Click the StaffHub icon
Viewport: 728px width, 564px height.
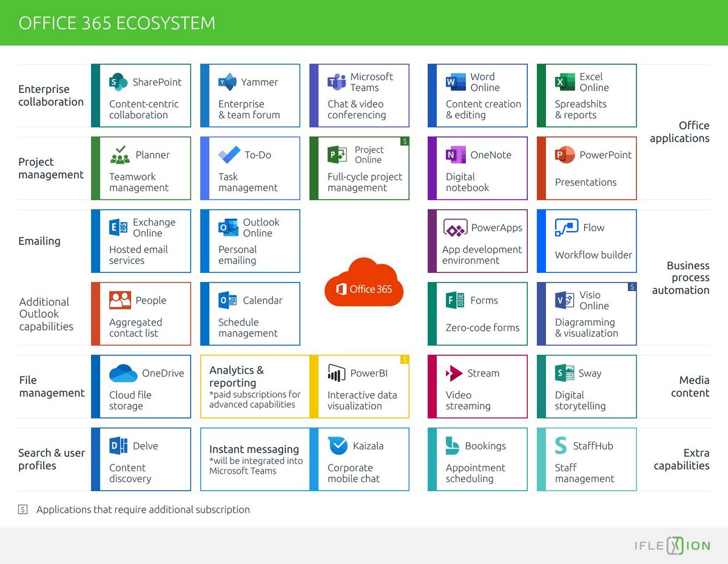pos(561,446)
